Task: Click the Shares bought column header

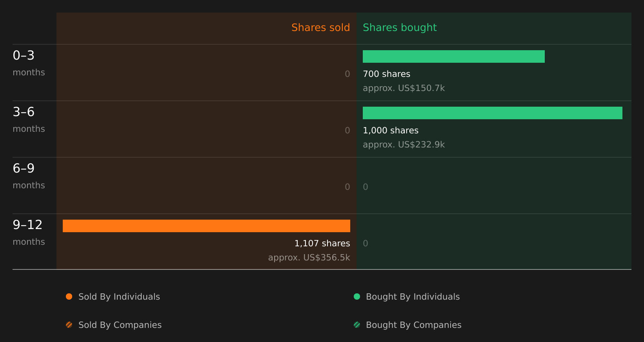Action: [400, 27]
